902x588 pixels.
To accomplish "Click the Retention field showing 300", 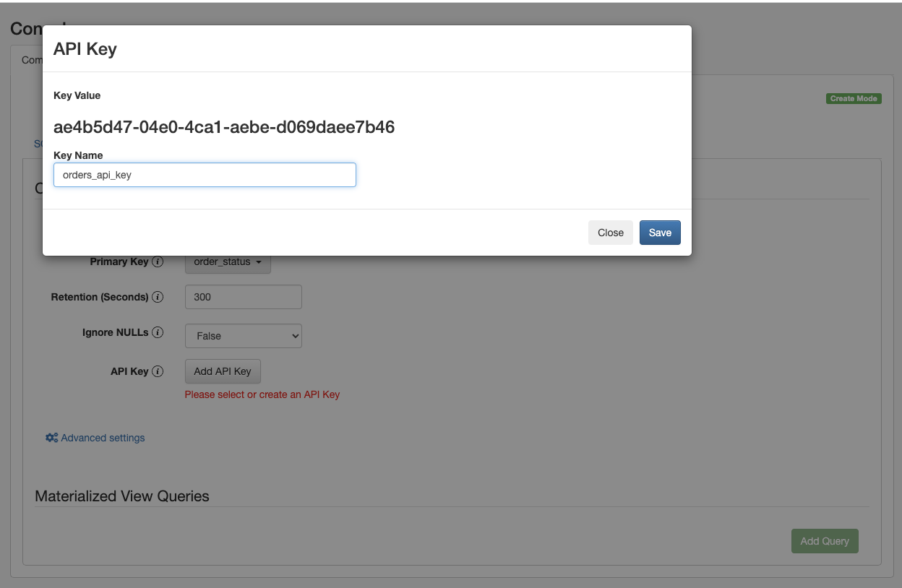I will 244,297.
